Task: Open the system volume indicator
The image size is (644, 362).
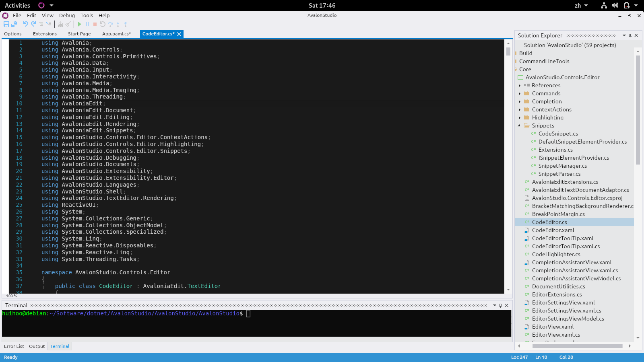Action: [615, 5]
